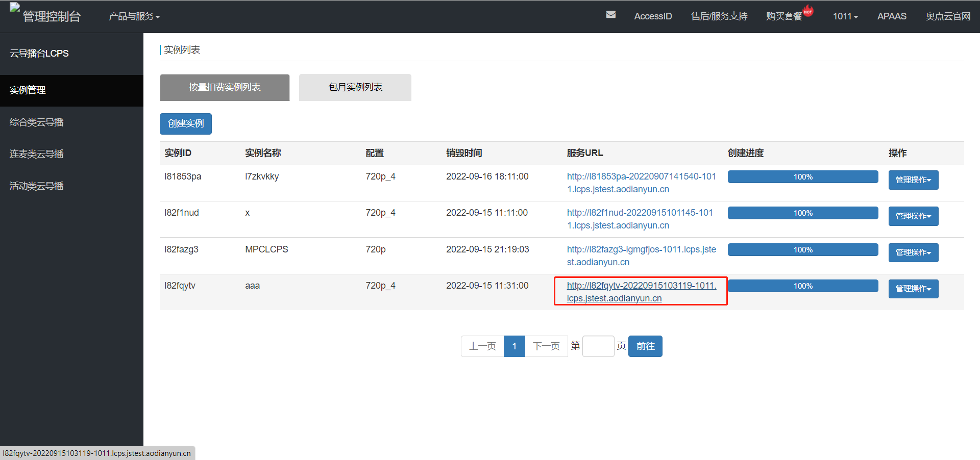The image size is (980, 460).
Task: Click the envelope messages icon
Action: [x=610, y=15]
